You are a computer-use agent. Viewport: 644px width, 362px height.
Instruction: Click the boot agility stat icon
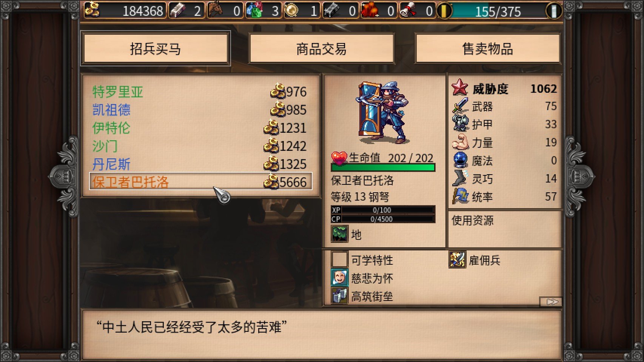click(460, 178)
